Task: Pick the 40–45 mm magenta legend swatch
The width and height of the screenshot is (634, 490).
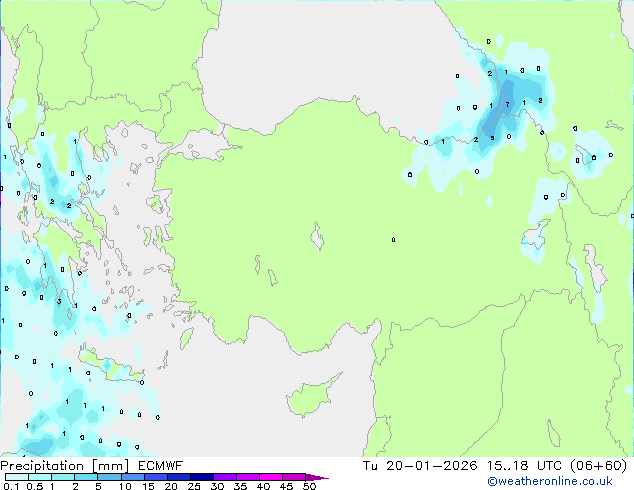Action: [x=271, y=477]
